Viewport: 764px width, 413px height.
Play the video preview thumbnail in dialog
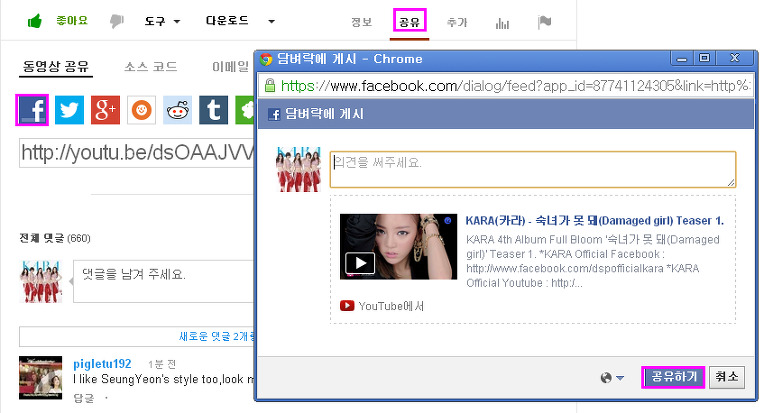[399, 246]
